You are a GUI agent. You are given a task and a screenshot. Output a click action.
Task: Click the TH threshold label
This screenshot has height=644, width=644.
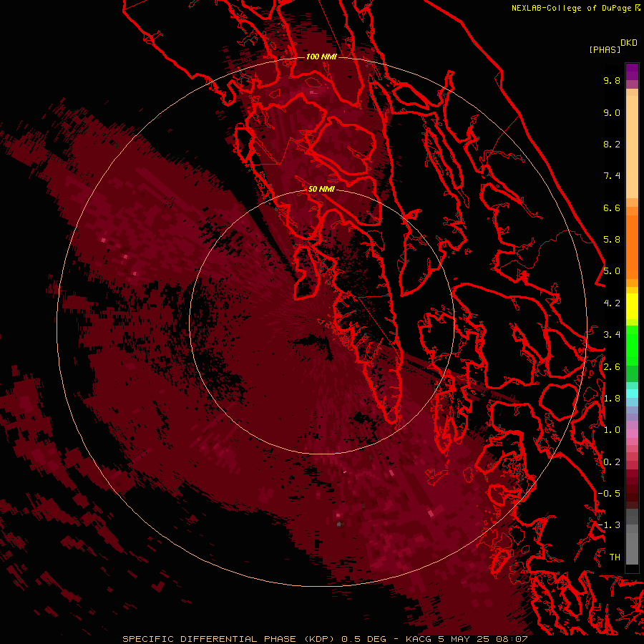pyautogui.click(x=615, y=557)
